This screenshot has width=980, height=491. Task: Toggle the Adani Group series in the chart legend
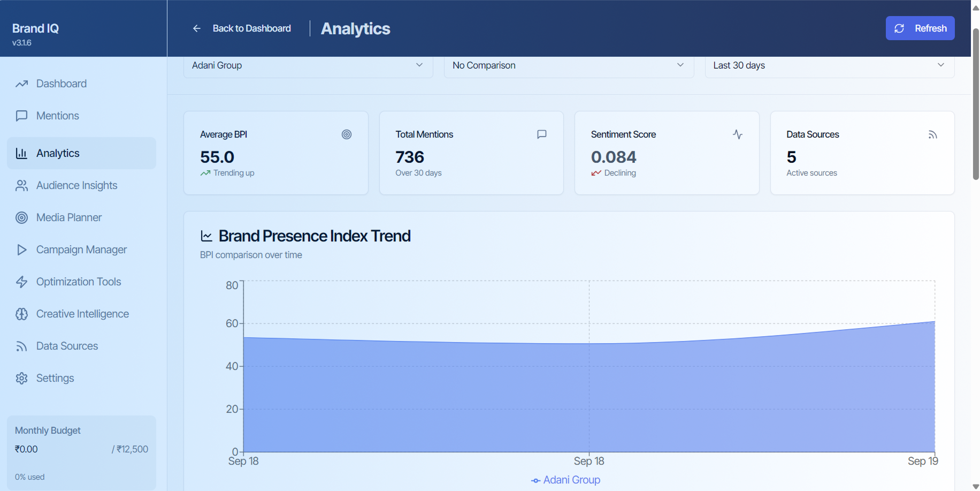click(x=565, y=480)
